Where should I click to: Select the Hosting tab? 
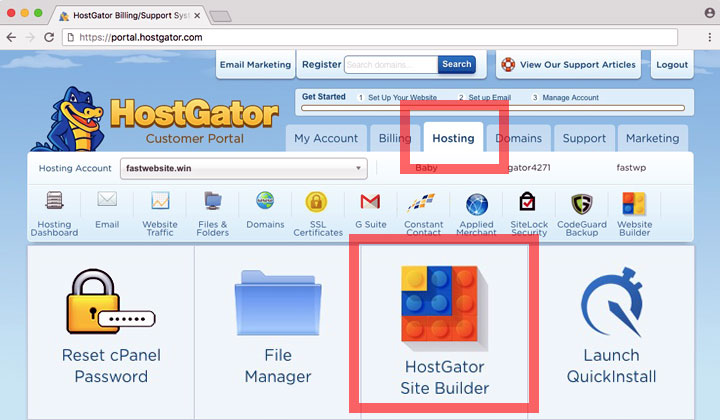click(453, 138)
